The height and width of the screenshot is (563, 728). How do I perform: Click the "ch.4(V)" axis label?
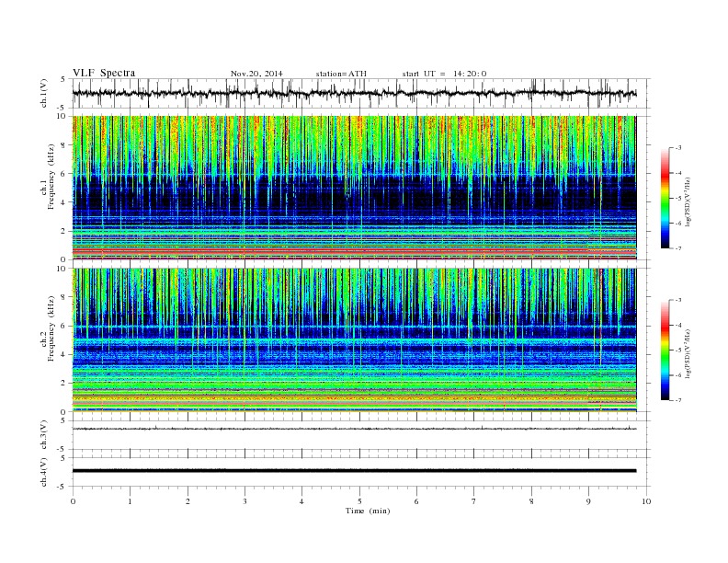44,472
